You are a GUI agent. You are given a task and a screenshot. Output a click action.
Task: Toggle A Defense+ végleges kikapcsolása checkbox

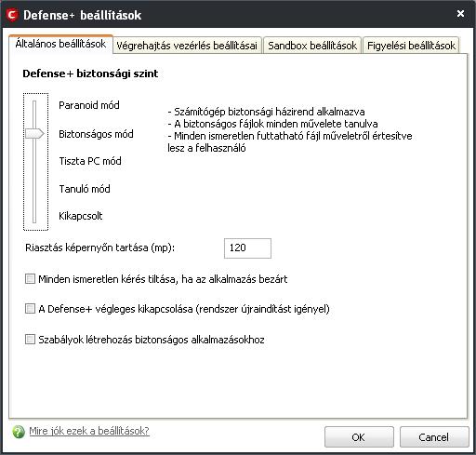30,309
